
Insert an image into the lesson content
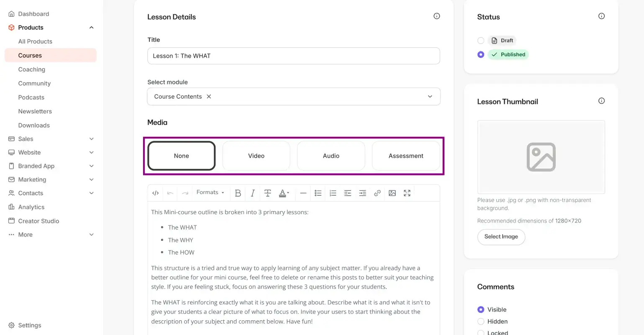point(392,193)
